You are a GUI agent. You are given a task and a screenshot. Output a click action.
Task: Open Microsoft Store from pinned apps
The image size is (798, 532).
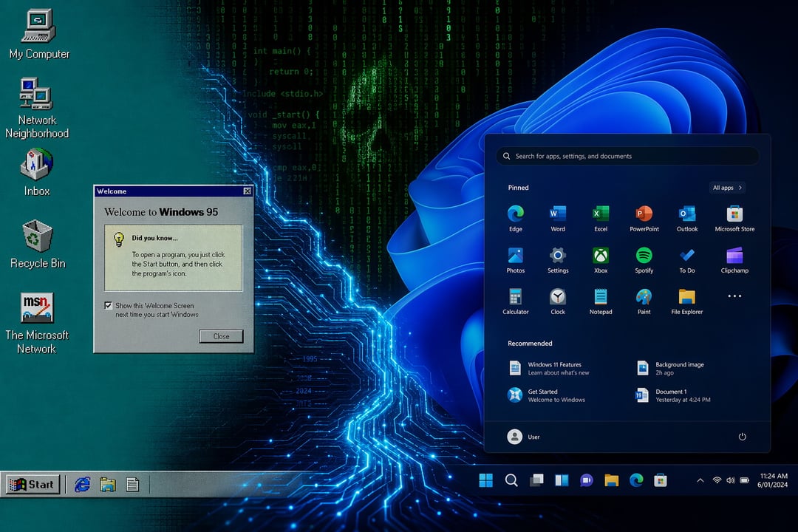click(x=734, y=219)
